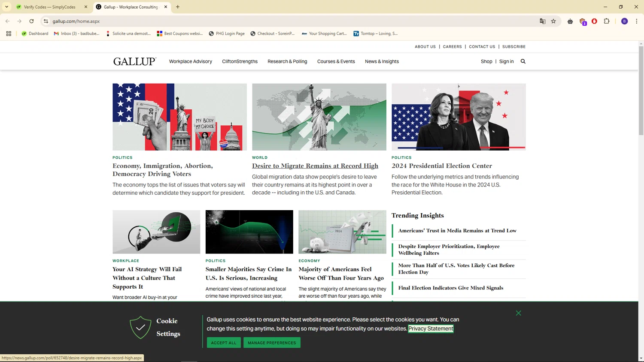The width and height of the screenshot is (644, 362).
Task: Open the Chrome three-dot menu
Action: coord(637,21)
